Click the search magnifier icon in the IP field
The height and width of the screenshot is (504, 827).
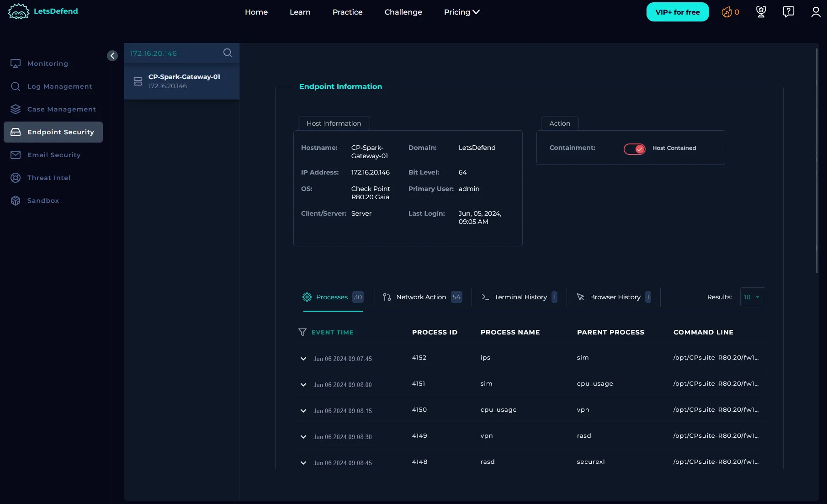(x=227, y=53)
